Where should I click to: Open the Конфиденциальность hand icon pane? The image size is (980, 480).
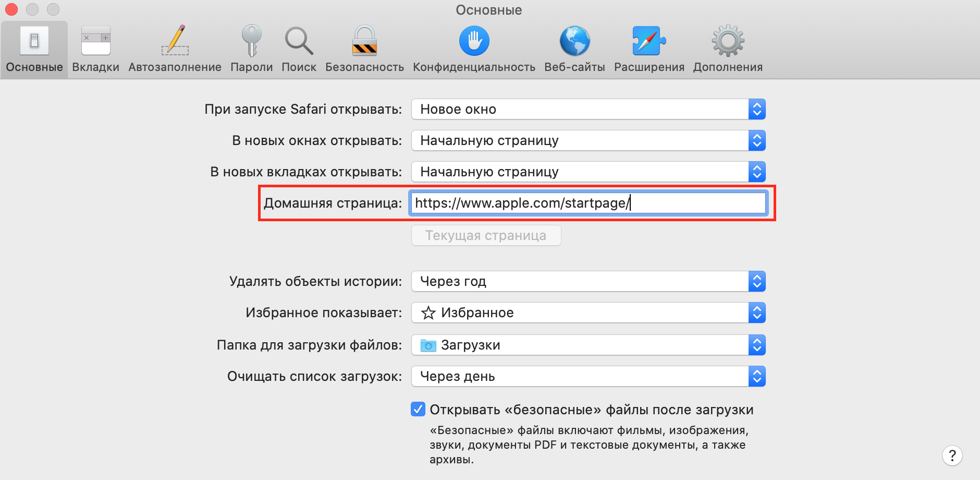(474, 41)
